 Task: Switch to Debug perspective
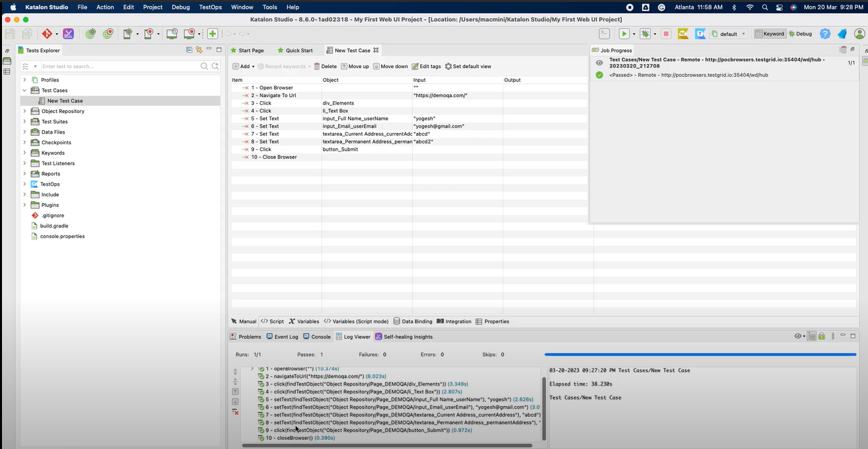(x=801, y=34)
